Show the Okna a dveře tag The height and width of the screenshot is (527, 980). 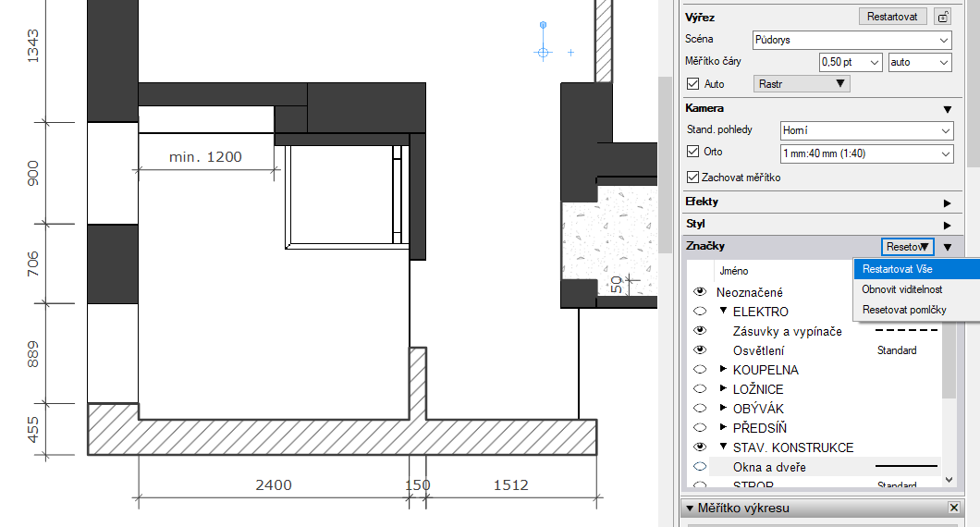(x=700, y=467)
